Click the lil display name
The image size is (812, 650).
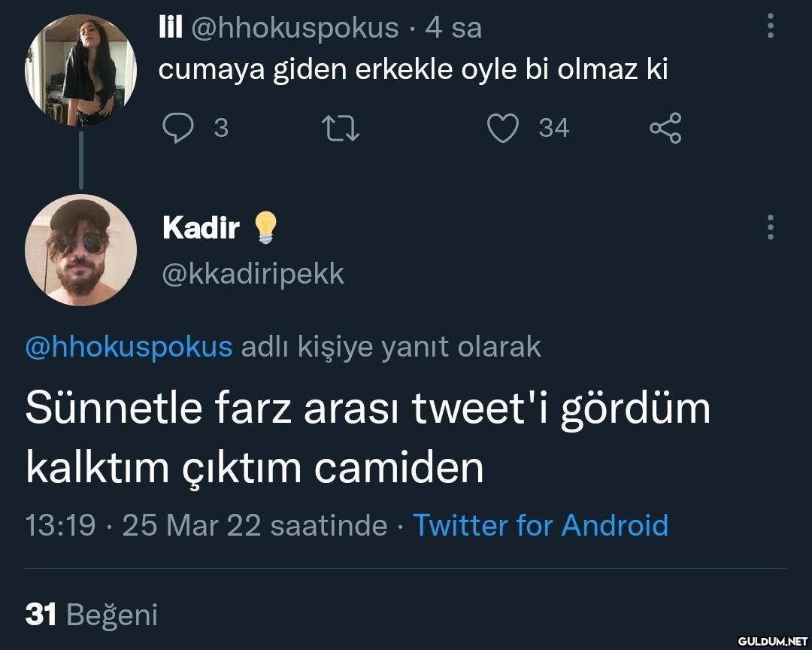(x=171, y=28)
